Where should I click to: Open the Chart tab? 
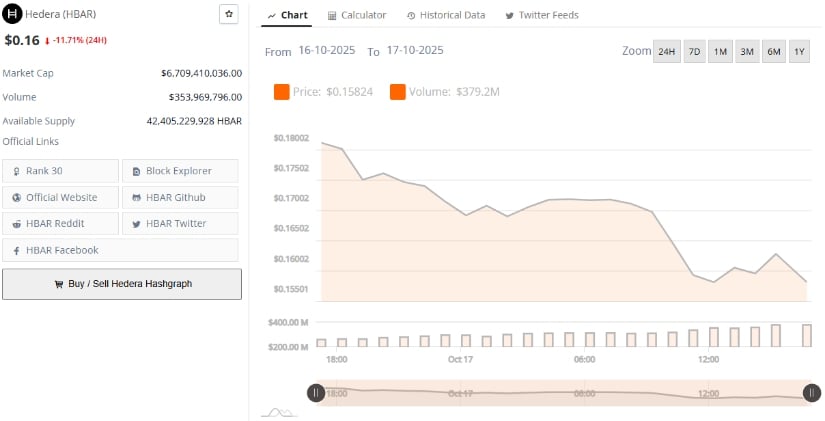tap(287, 15)
